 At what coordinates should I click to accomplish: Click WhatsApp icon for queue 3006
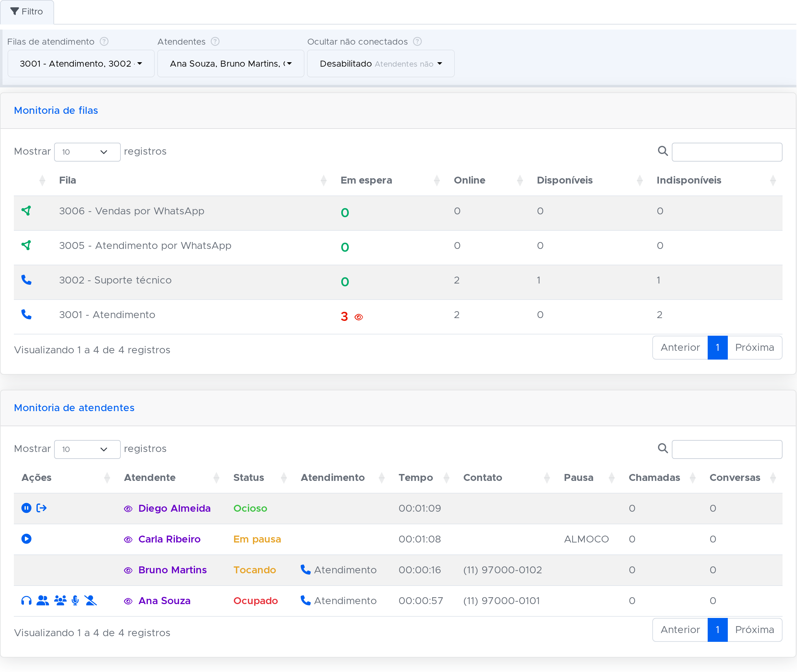point(26,211)
